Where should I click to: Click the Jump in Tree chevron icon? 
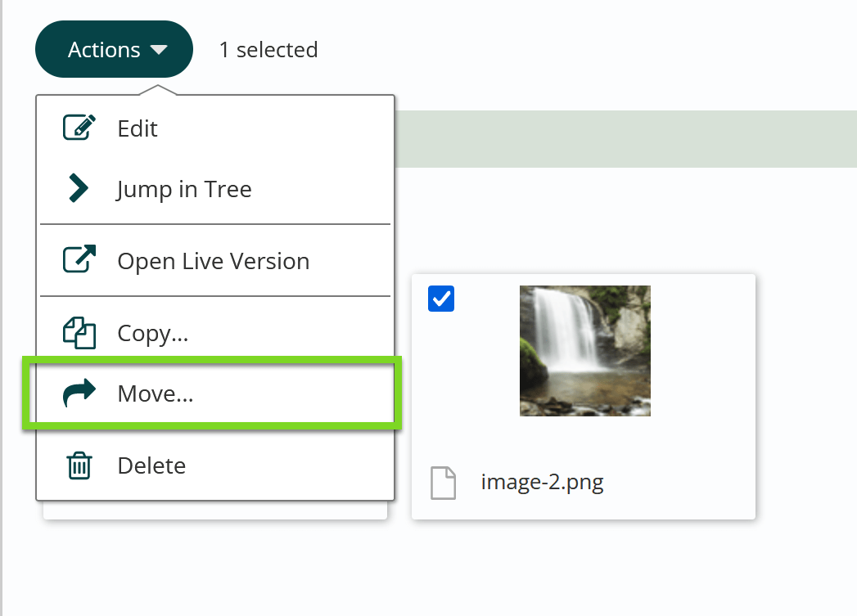[79, 189]
